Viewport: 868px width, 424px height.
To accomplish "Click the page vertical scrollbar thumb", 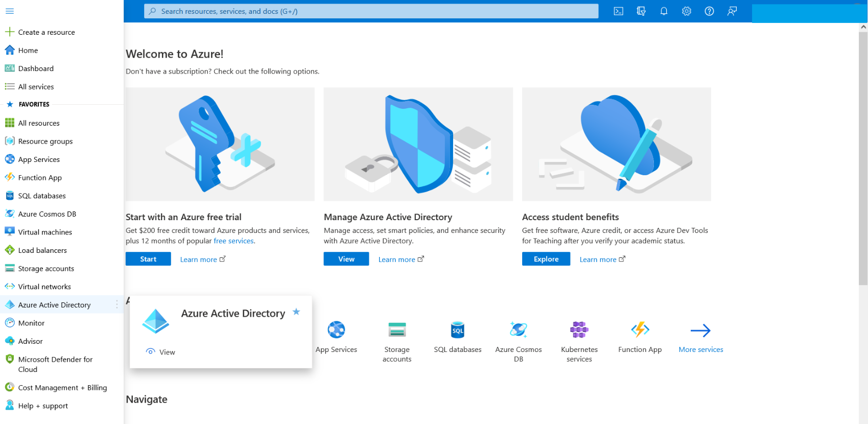I will pyautogui.click(x=863, y=158).
